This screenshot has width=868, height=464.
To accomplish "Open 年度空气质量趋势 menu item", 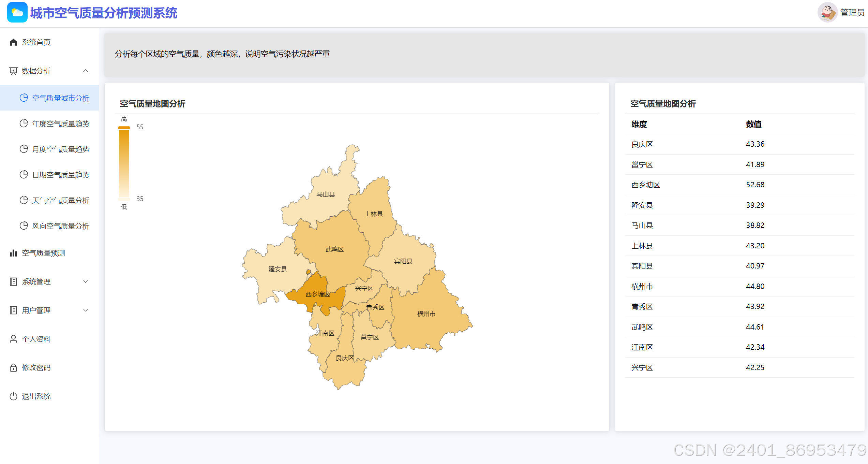I will click(60, 124).
